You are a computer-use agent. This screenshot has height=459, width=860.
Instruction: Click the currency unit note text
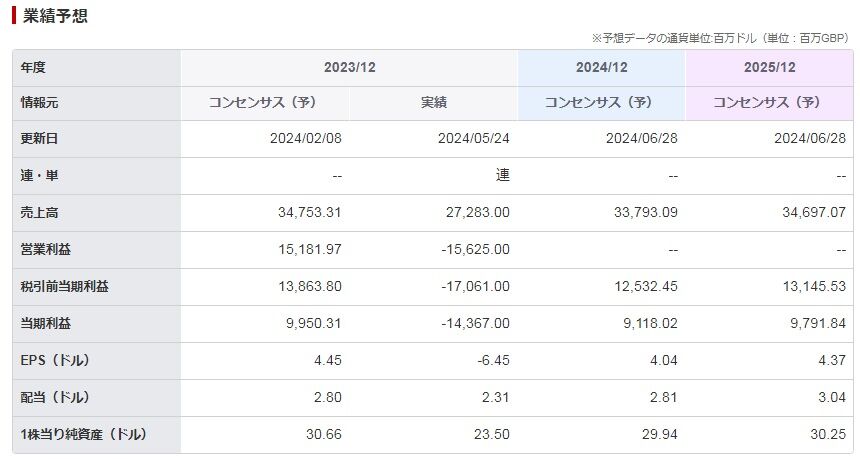click(x=720, y=38)
